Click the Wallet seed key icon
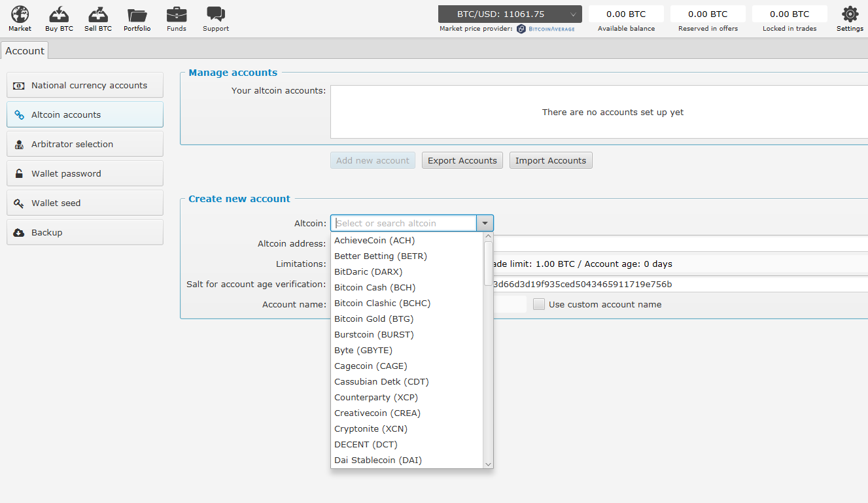The image size is (868, 503). [x=19, y=203]
